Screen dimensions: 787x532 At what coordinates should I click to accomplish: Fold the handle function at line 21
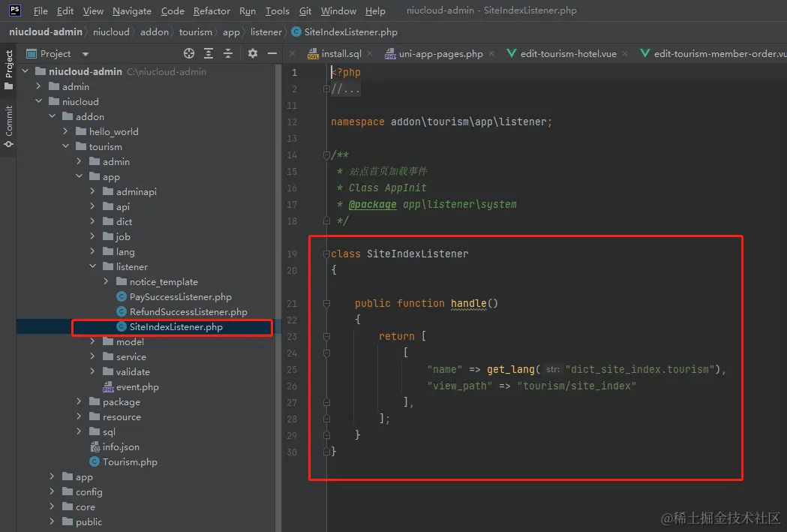point(326,304)
